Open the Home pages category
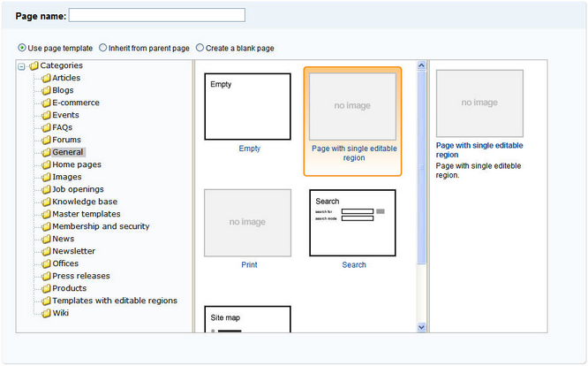Viewport: 588px width, 366px height. (x=77, y=164)
